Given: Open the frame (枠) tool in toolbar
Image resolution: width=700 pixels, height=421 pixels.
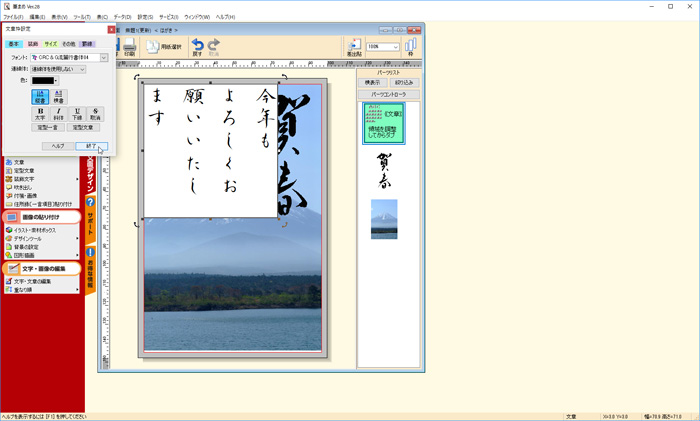Looking at the screenshot, I should pyautogui.click(x=410, y=47).
